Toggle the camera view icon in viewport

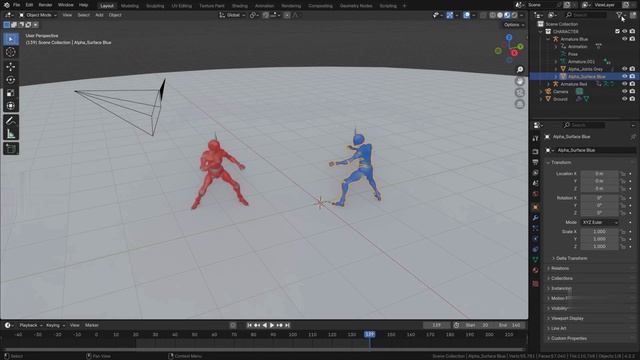[x=520, y=93]
